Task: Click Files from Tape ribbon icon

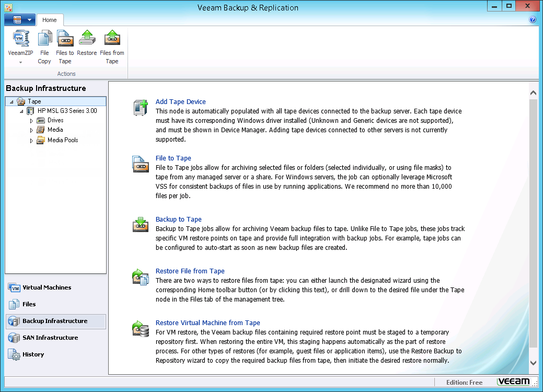Action: pos(112,39)
